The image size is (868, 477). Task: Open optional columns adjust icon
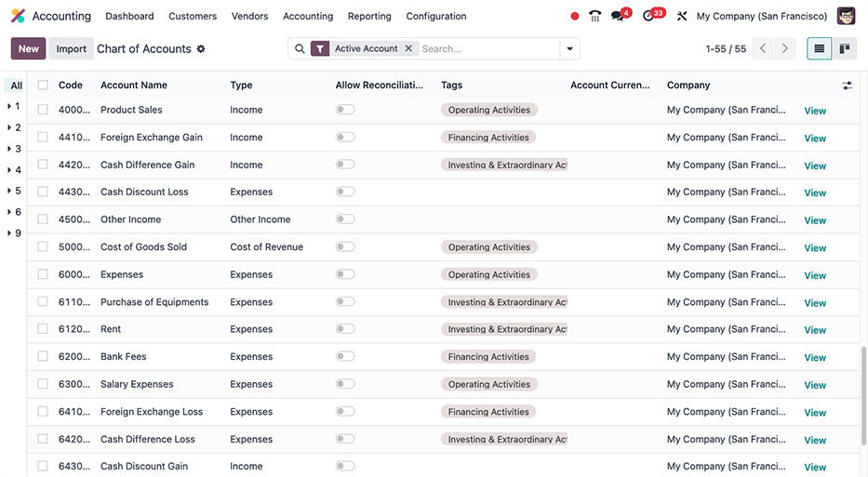(847, 86)
